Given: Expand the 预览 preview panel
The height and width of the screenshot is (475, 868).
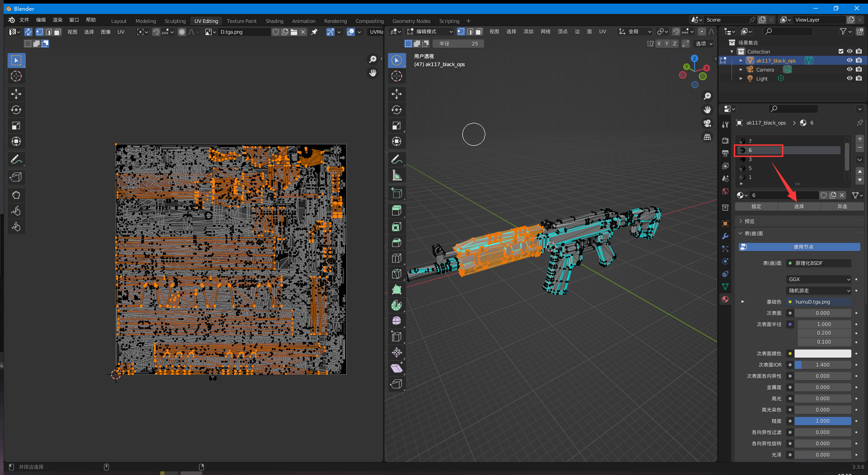Looking at the screenshot, I should (x=749, y=221).
